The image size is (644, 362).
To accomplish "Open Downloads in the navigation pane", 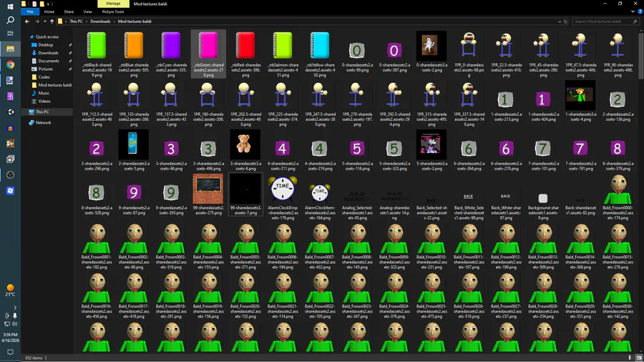I will [45, 53].
